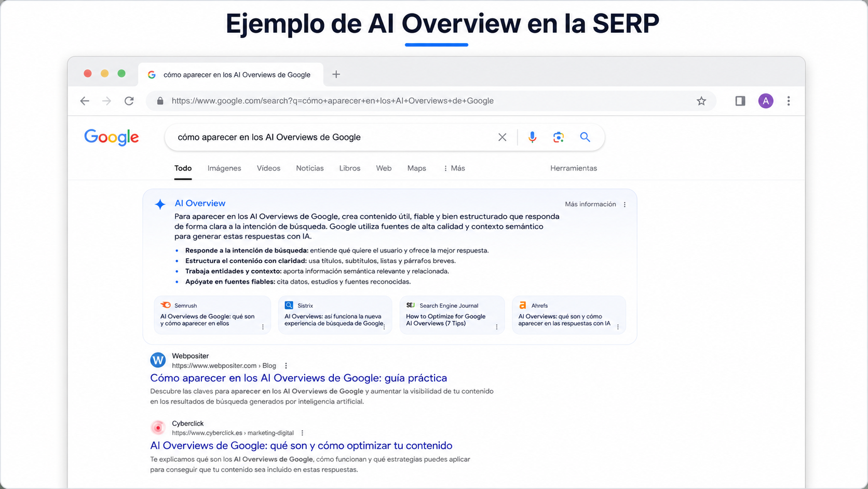Switch to the Web tab

tap(384, 168)
